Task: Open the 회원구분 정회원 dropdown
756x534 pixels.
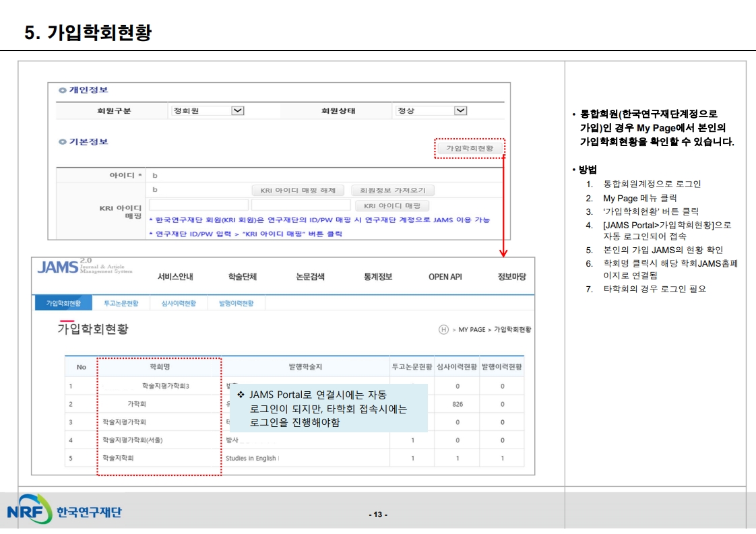Action: tap(208, 111)
